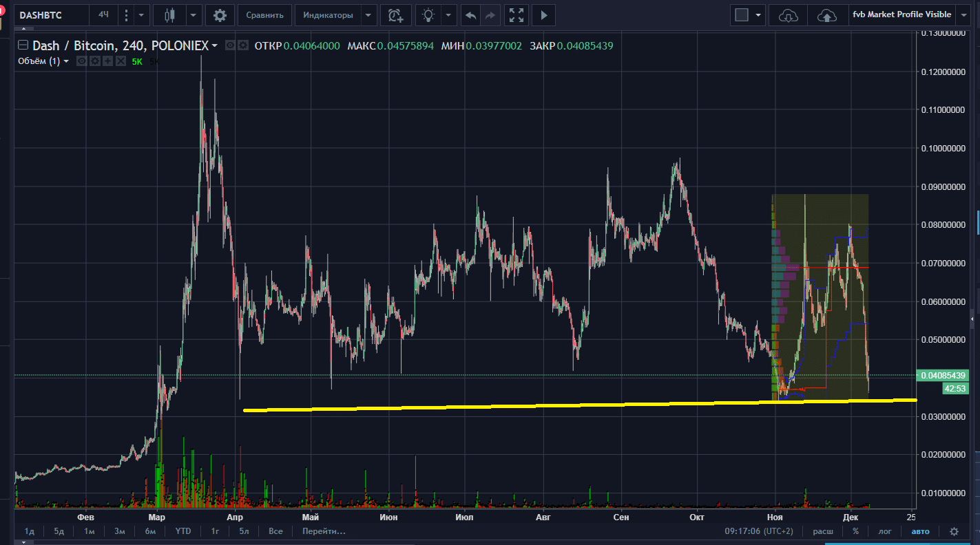Screen dimensions: 980x545
Task: Toggle авто auto scale mode
Action: 920,531
